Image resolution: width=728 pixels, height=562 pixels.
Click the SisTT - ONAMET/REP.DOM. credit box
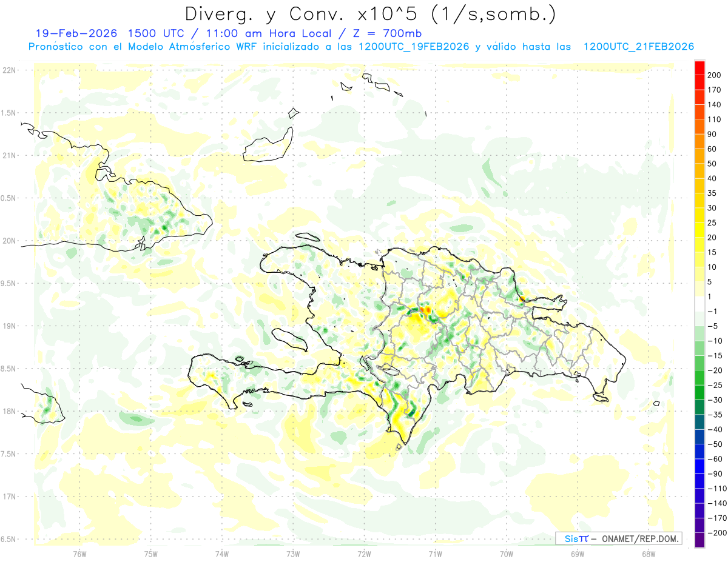pos(618,538)
